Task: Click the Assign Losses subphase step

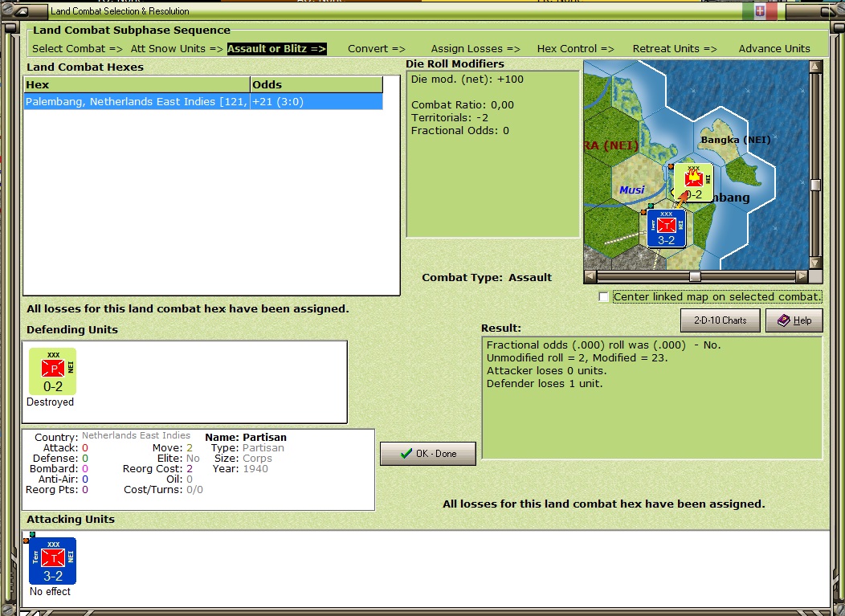Action: (x=476, y=48)
